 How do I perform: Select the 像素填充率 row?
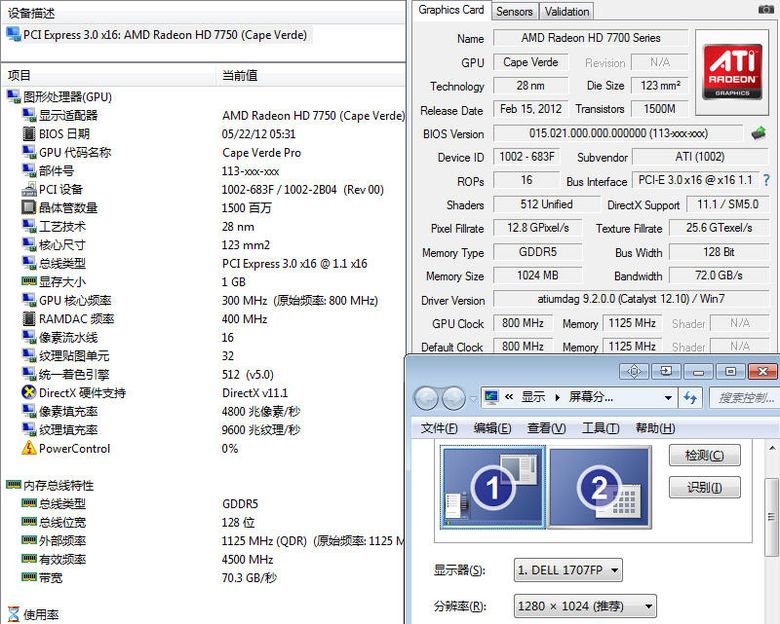tap(204, 411)
